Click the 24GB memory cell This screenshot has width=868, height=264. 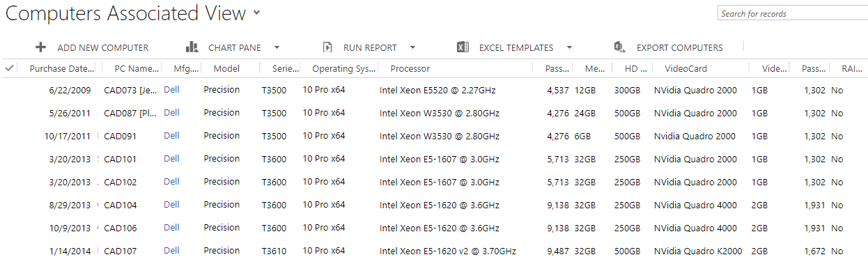tap(585, 114)
